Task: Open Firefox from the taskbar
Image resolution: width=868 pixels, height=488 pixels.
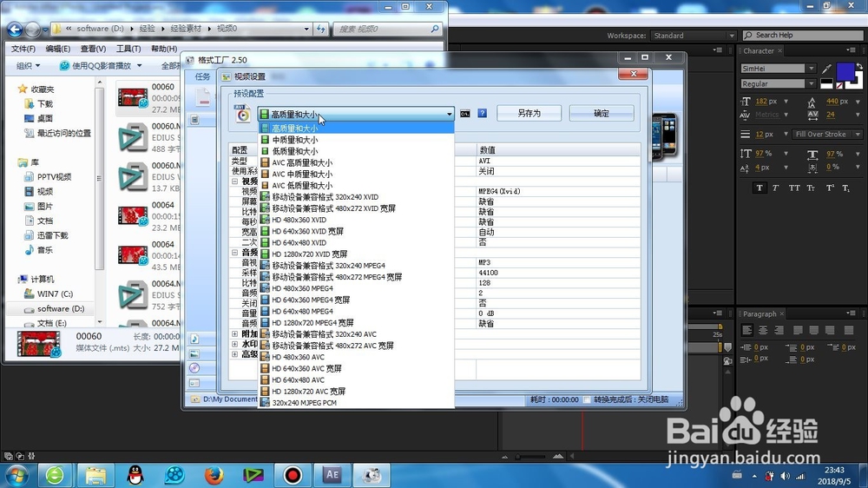Action: (214, 475)
